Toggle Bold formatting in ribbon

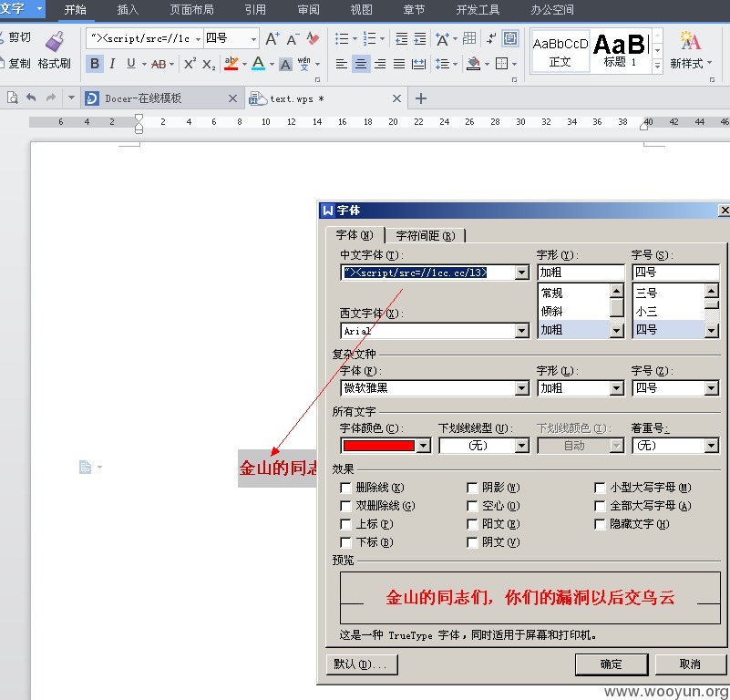[x=95, y=63]
